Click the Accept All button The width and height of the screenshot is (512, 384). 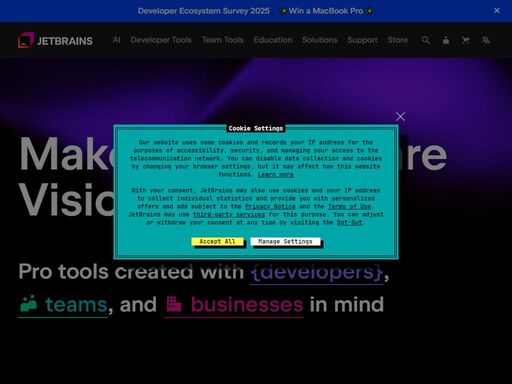[x=217, y=241]
